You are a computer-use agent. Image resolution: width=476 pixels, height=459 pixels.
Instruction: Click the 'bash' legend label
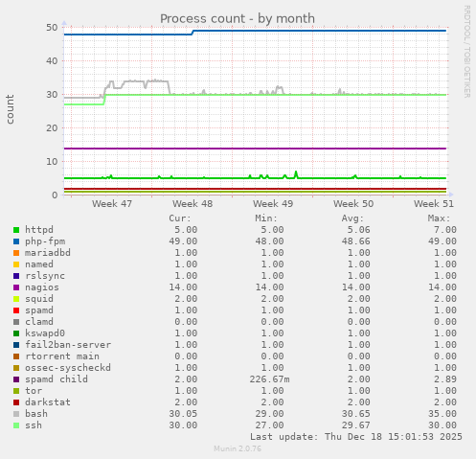(36, 414)
